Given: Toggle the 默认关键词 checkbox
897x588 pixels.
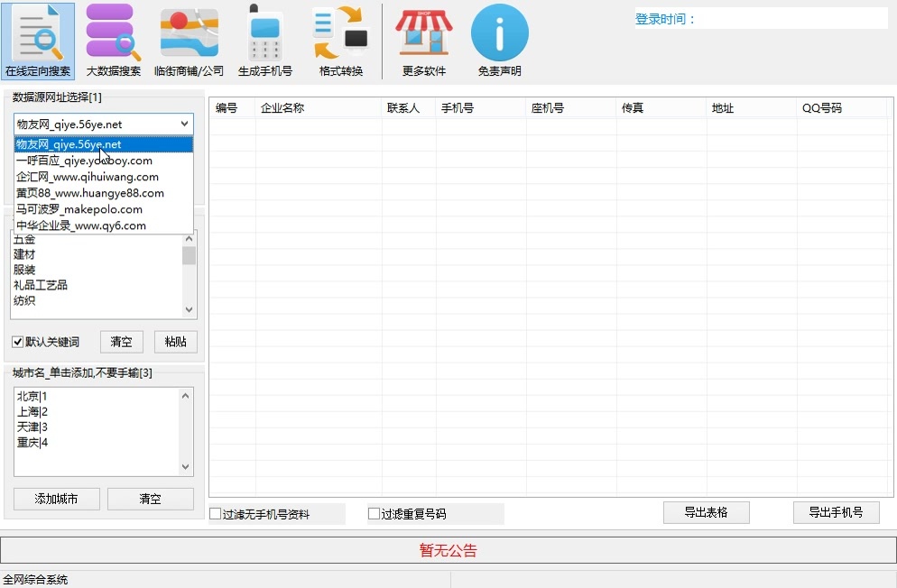Looking at the screenshot, I should (x=18, y=343).
